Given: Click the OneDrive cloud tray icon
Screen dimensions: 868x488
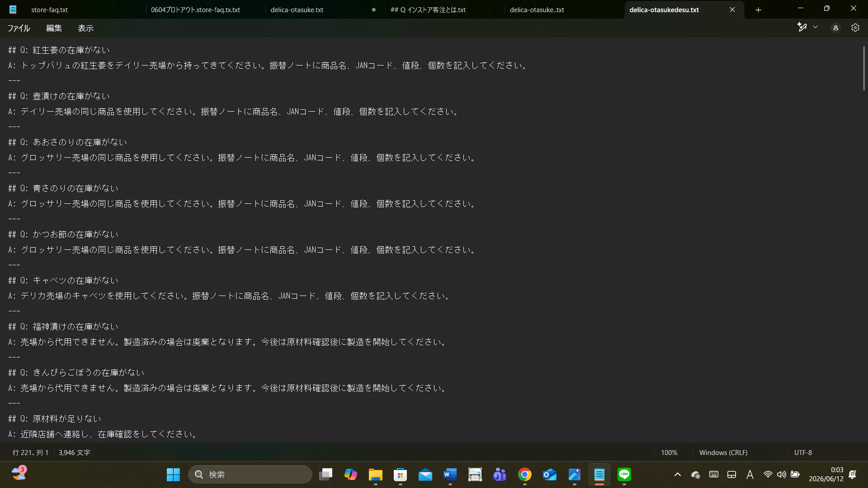Looking at the screenshot, I should click(695, 474).
